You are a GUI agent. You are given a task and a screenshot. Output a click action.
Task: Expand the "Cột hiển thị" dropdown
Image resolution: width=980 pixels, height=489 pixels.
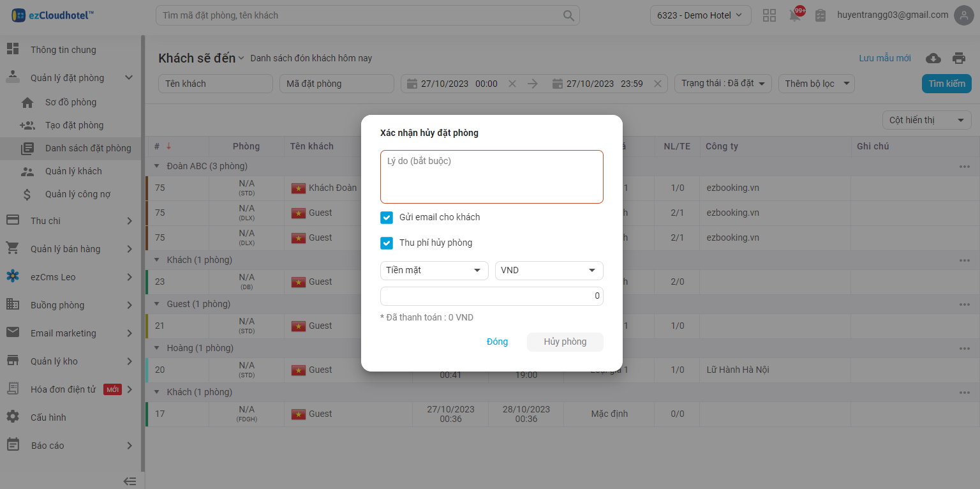926,120
